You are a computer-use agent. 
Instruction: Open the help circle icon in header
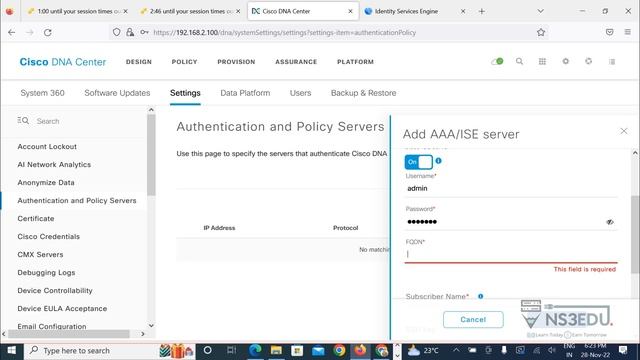[588, 61]
